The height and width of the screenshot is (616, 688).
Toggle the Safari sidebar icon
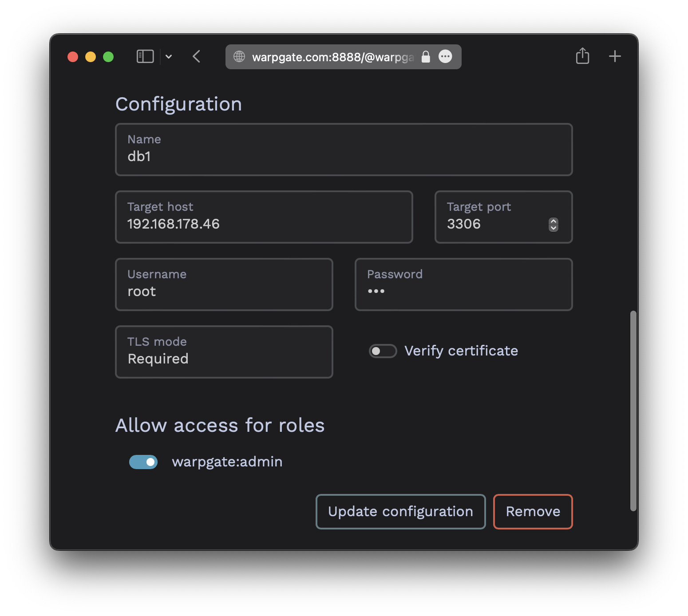pos(145,56)
